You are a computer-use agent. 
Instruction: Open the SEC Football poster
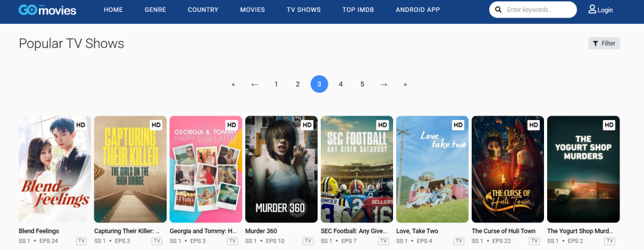(x=357, y=169)
